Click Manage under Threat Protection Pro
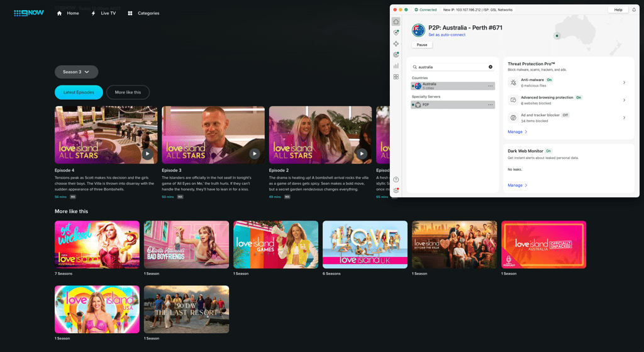The width and height of the screenshot is (644, 352). tap(517, 132)
